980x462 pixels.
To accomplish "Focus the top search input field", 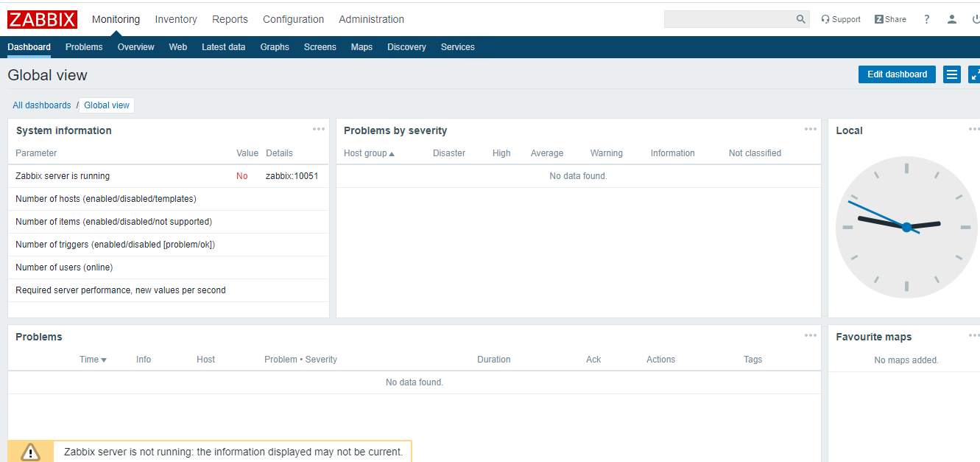I will (x=729, y=19).
